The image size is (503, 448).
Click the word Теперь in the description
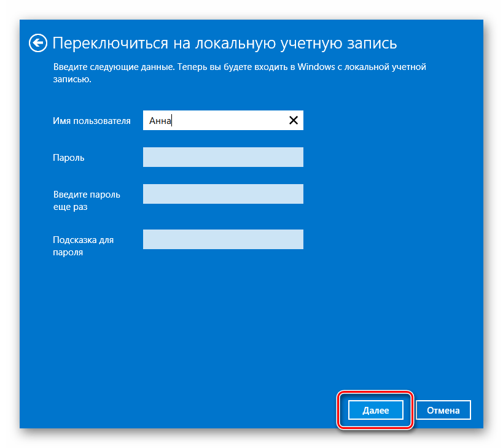point(194,67)
